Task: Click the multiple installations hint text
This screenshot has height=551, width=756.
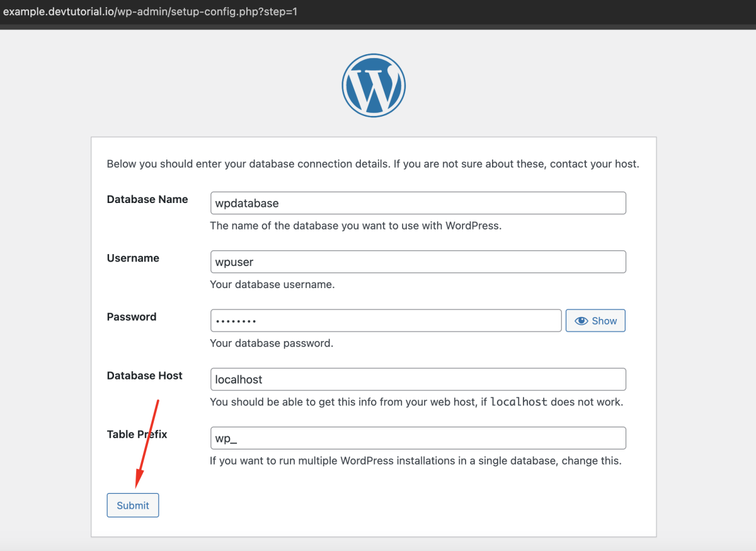Action: click(x=416, y=461)
